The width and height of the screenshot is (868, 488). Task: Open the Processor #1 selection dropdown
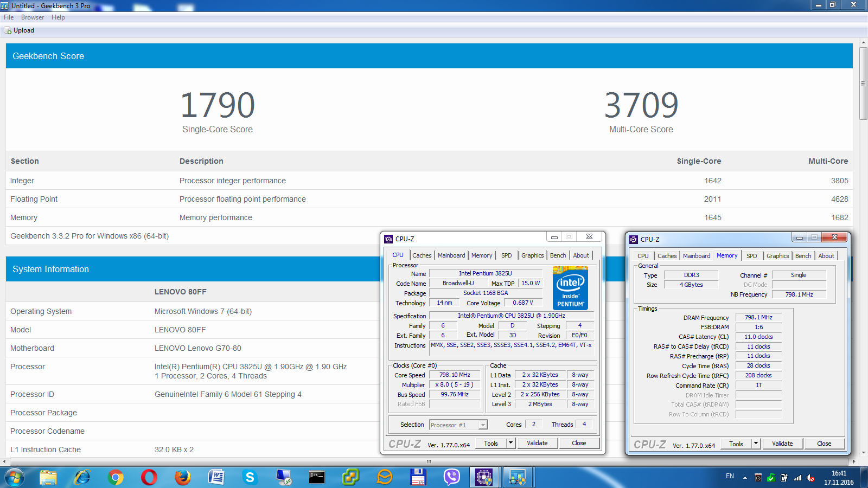458,425
